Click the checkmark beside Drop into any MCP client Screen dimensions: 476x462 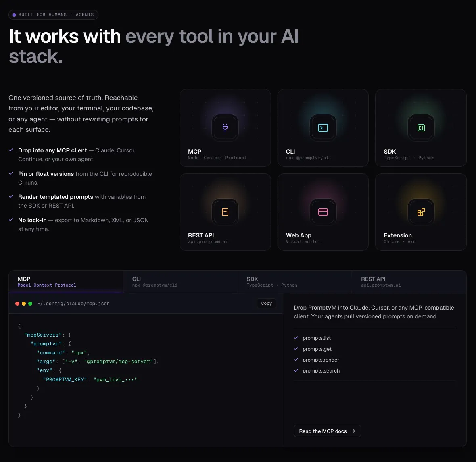[x=11, y=150]
